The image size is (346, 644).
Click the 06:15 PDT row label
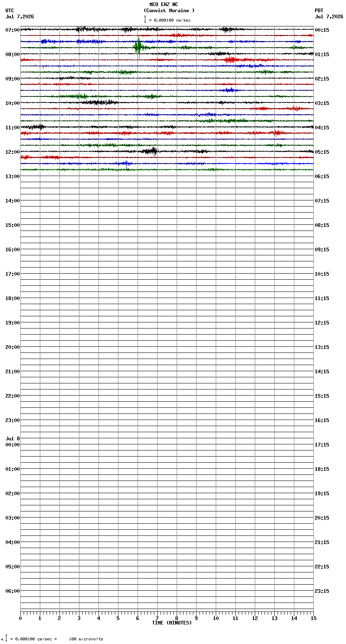click(322, 176)
